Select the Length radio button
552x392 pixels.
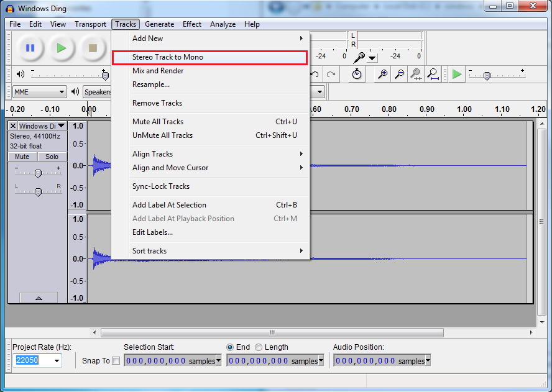point(259,347)
